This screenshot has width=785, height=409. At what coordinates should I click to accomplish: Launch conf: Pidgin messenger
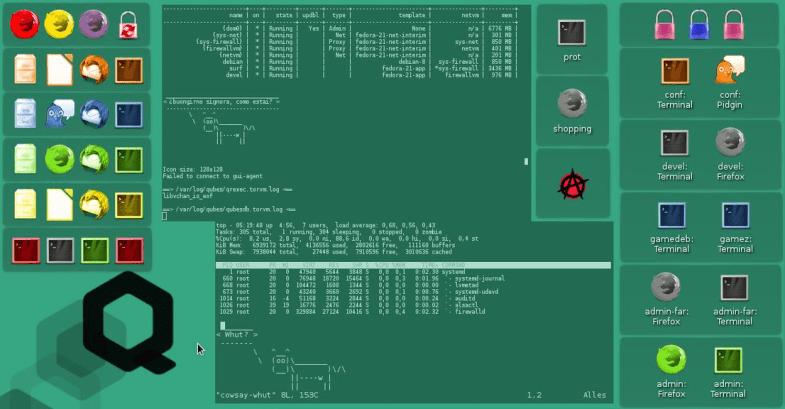pos(730,70)
